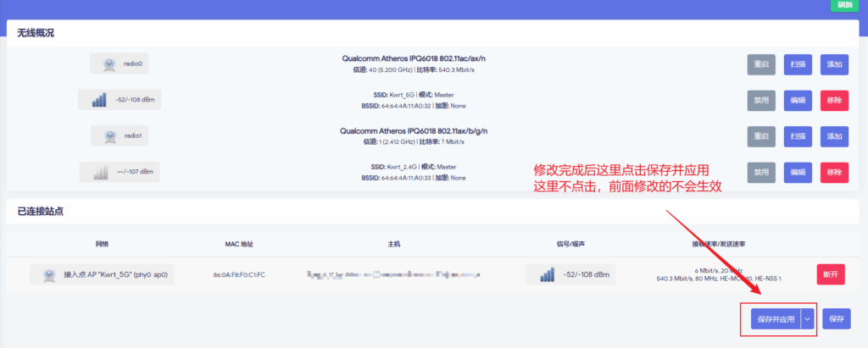Image resolution: width=868 pixels, height=348 pixels.
Task: Expand the 保存并应用 dropdown arrow
Action: (808, 319)
